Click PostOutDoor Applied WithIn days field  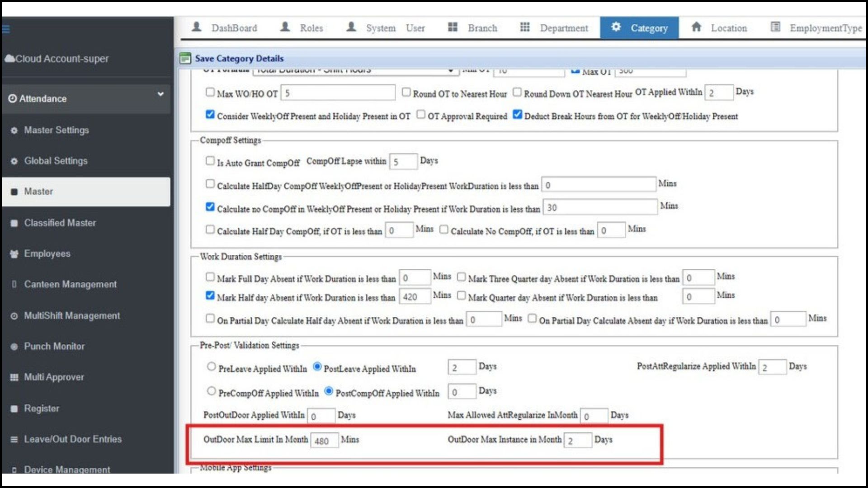(321, 416)
